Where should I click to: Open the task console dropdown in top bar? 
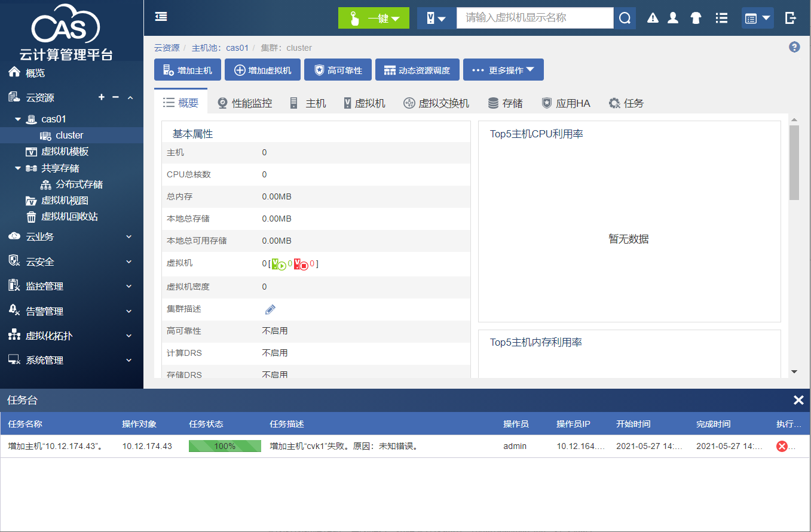pyautogui.click(x=758, y=18)
